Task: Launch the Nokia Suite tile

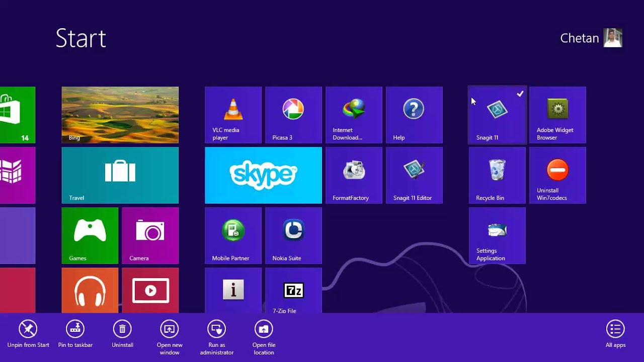Action: (293, 235)
